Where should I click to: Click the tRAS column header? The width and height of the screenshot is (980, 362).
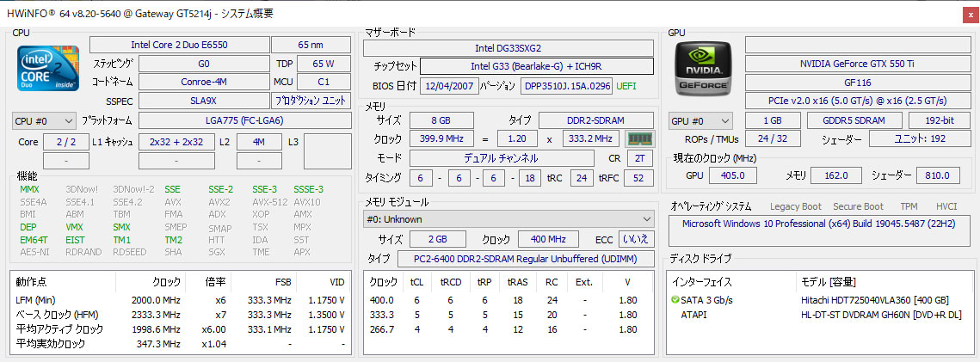(518, 282)
